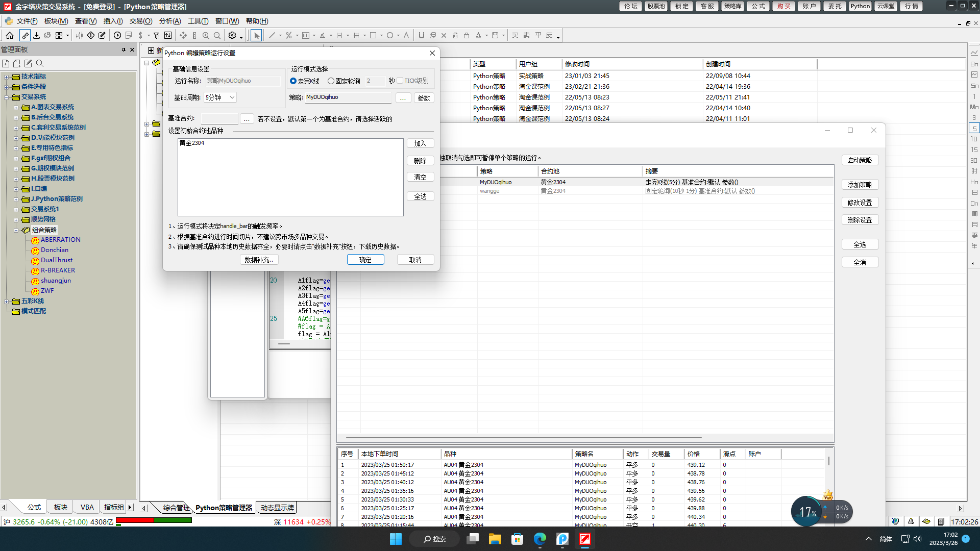The width and height of the screenshot is (980, 551).
Task: Click the magnet snap icon in the toolbar
Action: (421, 35)
